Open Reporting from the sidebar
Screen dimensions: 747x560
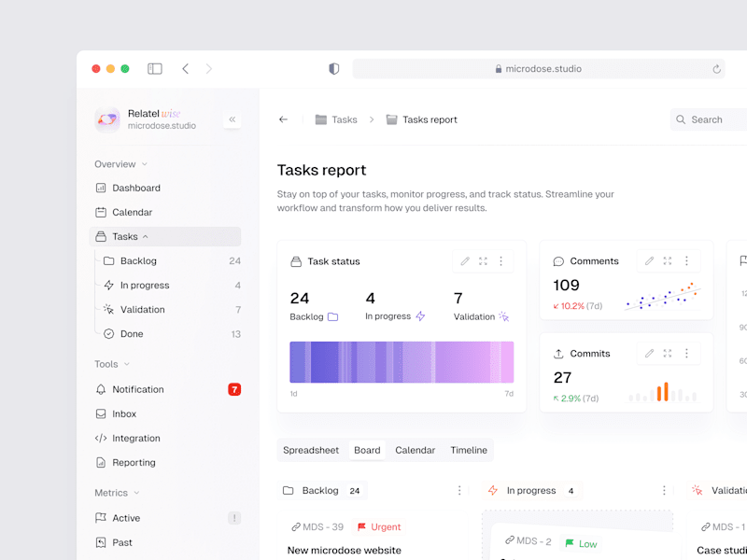coord(165,462)
